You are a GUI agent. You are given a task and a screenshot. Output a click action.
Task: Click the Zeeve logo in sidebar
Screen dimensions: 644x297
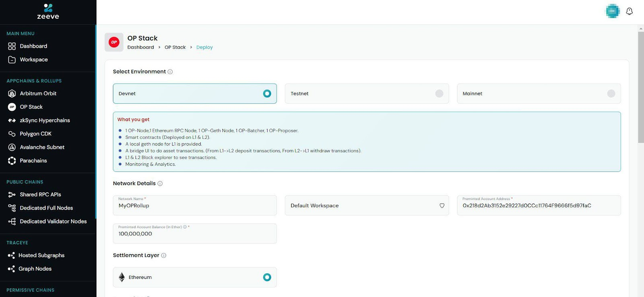(48, 12)
